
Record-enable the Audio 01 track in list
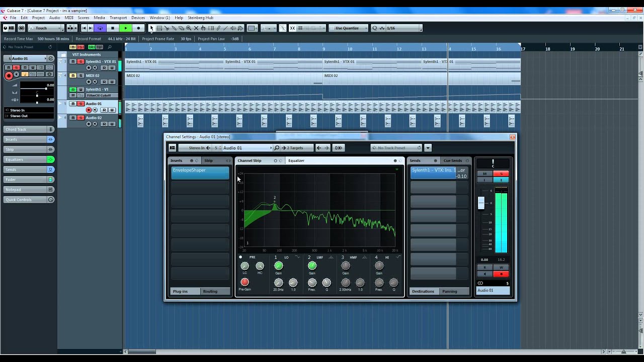pyautogui.click(x=89, y=110)
